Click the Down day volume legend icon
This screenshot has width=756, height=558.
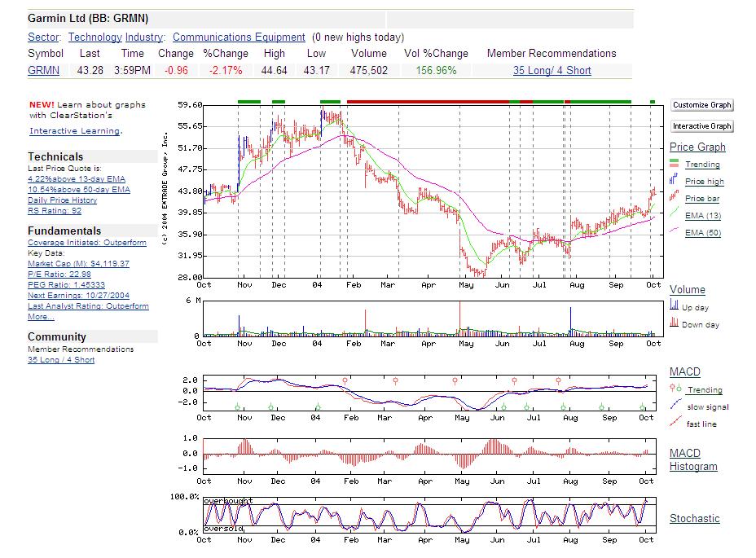coord(674,323)
